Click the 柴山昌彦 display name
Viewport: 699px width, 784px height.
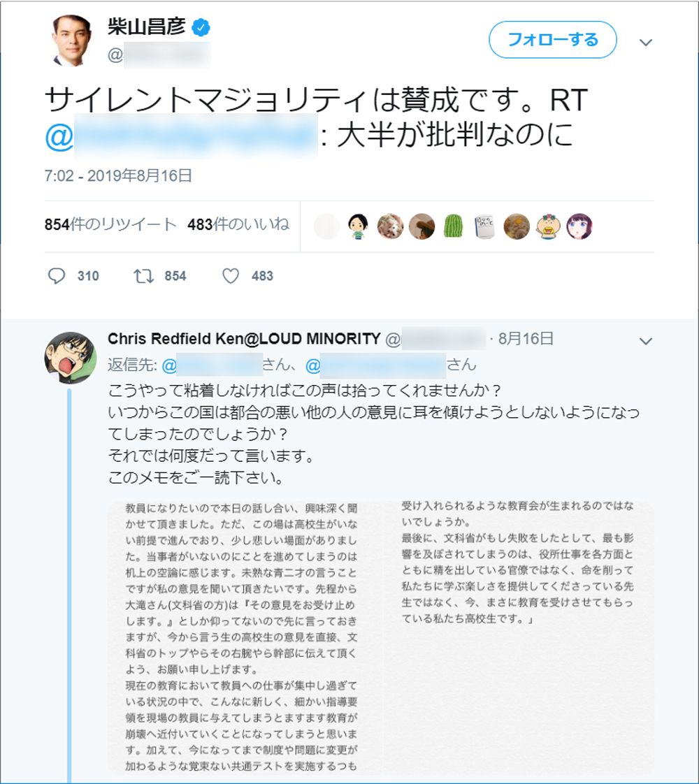[x=146, y=27]
